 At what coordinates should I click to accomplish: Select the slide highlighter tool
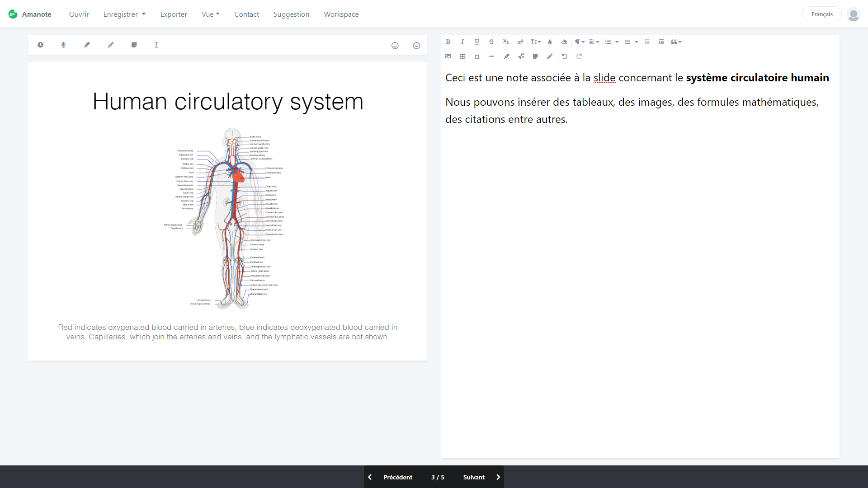[x=87, y=45]
